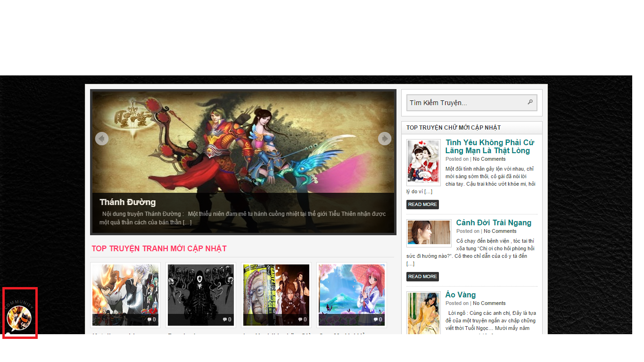Open 'No Comments' for 'Áo Vàng'
The height and width of the screenshot is (362, 644).
tap(489, 303)
